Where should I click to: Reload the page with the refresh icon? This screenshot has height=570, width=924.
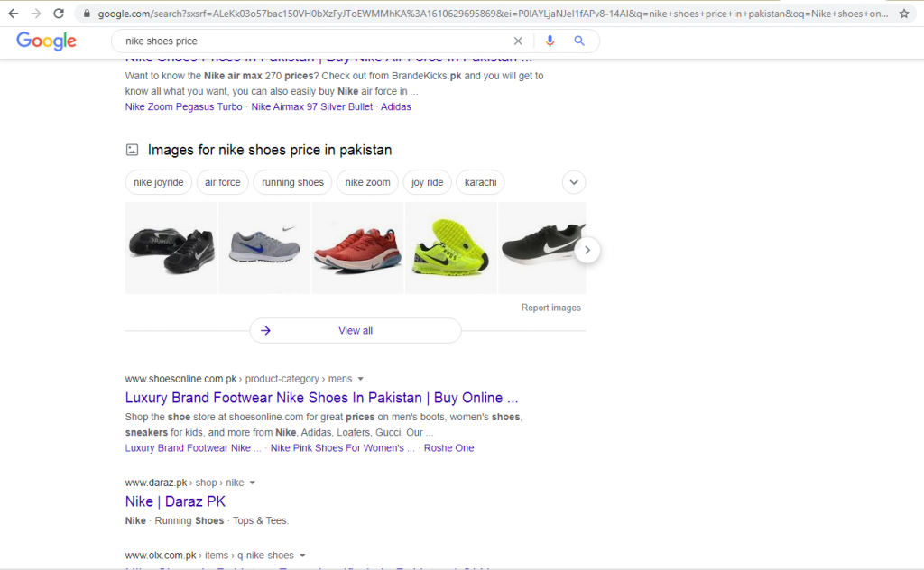pyautogui.click(x=59, y=13)
